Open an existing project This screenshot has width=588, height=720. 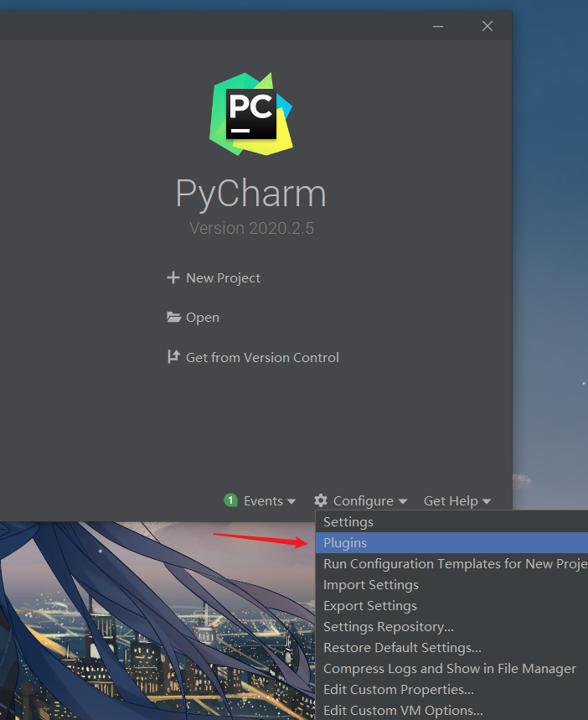point(203,318)
